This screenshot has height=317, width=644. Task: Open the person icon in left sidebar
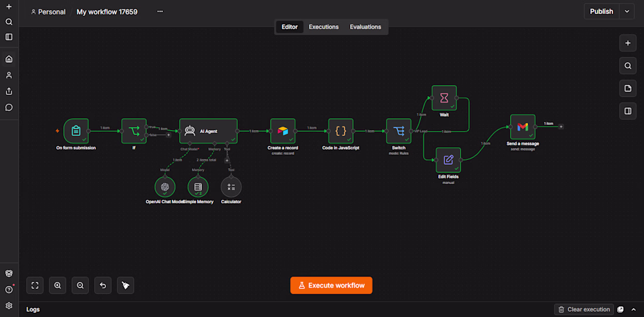coord(9,75)
